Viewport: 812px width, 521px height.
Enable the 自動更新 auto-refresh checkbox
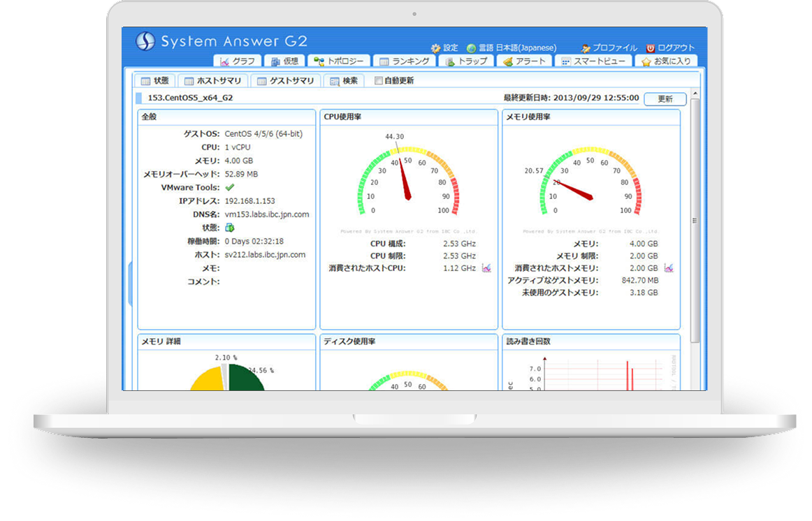[x=379, y=81]
